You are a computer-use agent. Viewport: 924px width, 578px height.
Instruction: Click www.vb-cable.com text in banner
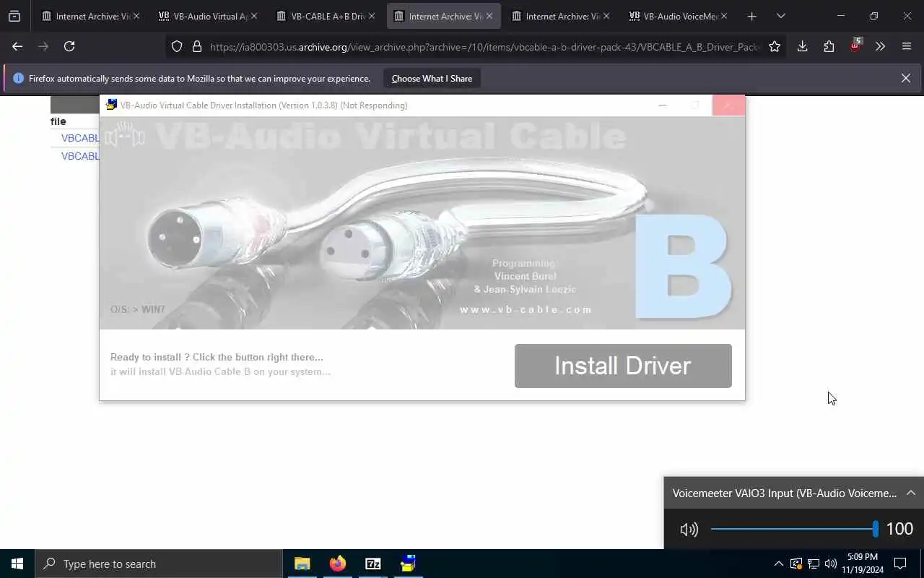click(x=526, y=309)
